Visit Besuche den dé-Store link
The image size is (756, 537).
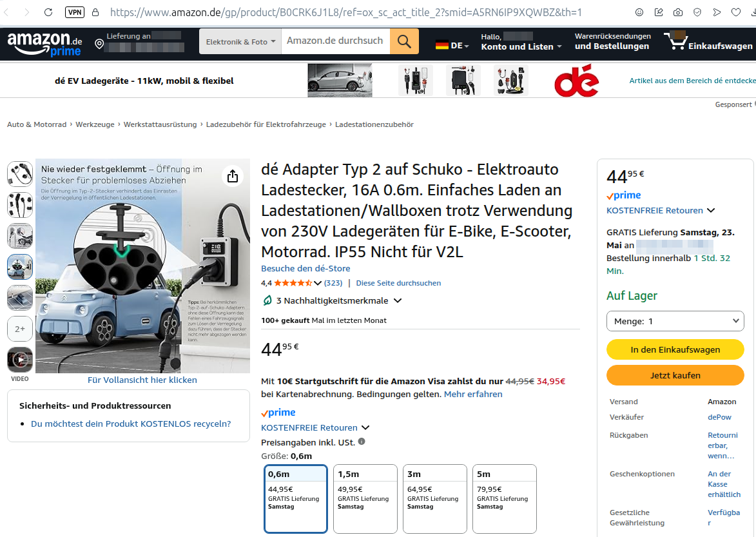tap(305, 268)
